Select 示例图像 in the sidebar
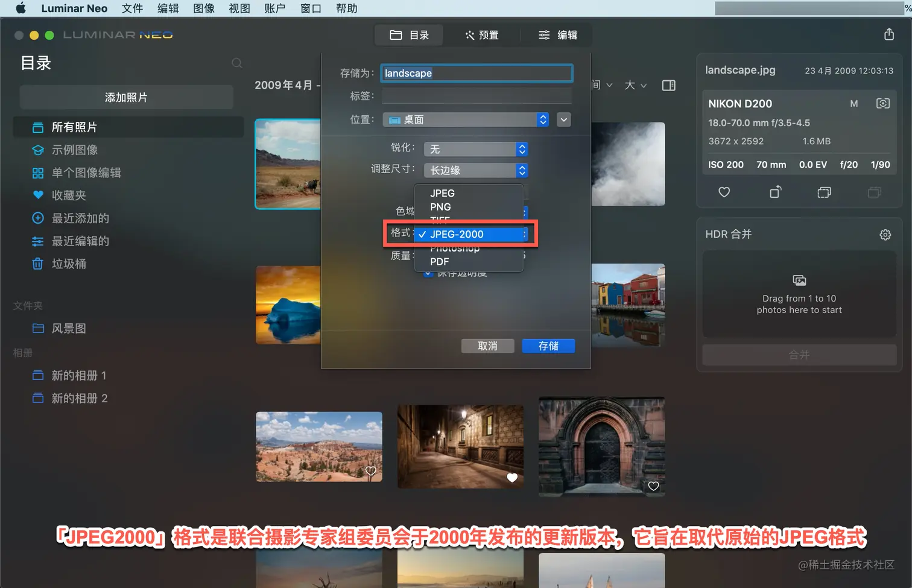This screenshot has height=588, width=912. click(x=128, y=150)
